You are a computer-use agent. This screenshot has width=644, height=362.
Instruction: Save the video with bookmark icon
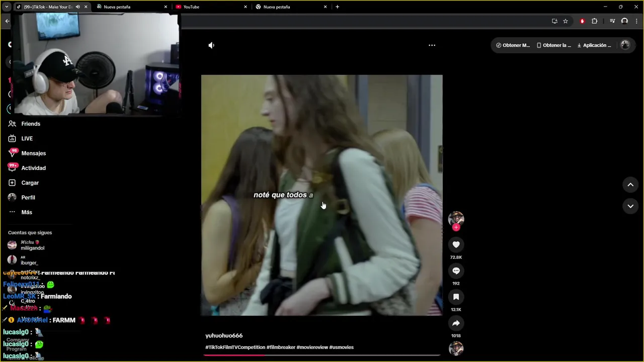pyautogui.click(x=456, y=297)
